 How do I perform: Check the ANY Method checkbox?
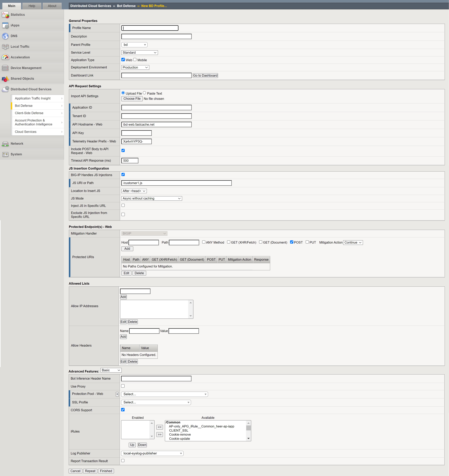204,242
